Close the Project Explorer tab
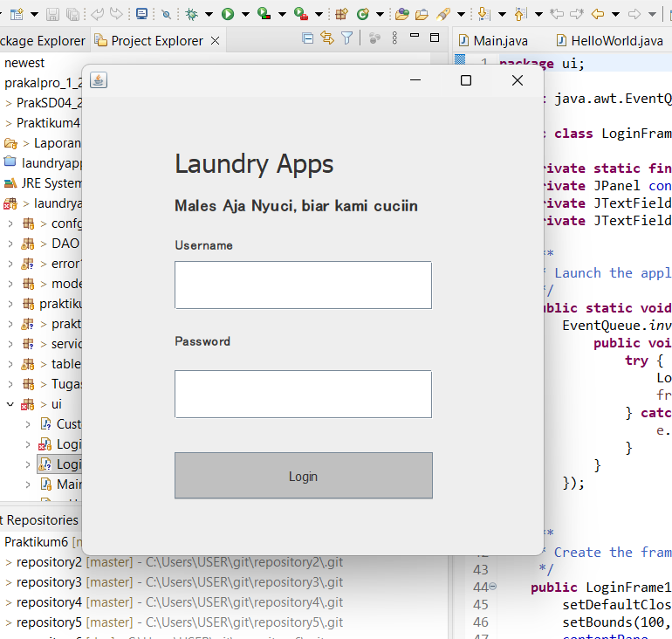The image size is (672, 639). tap(213, 41)
